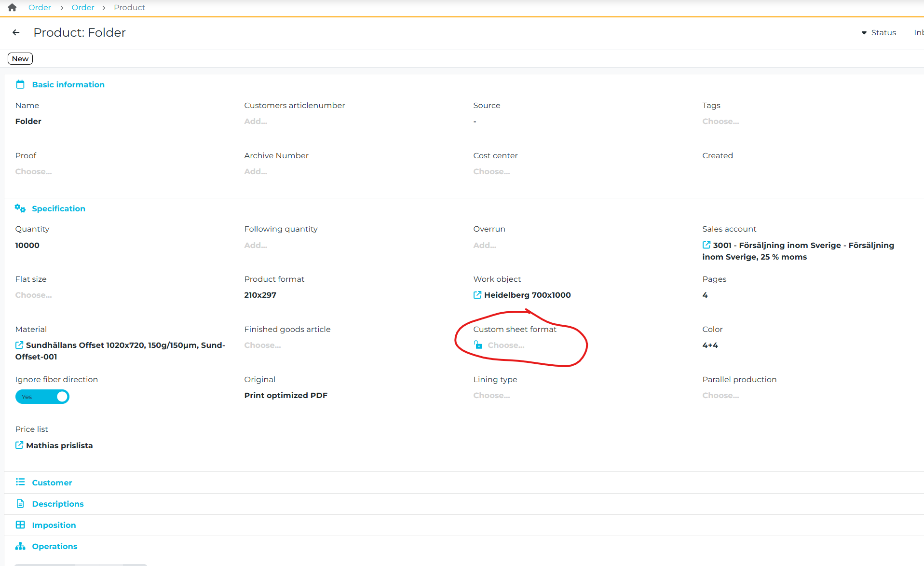Edit the Quantity value 10000
Screen dimensions: 924x566
(27, 245)
